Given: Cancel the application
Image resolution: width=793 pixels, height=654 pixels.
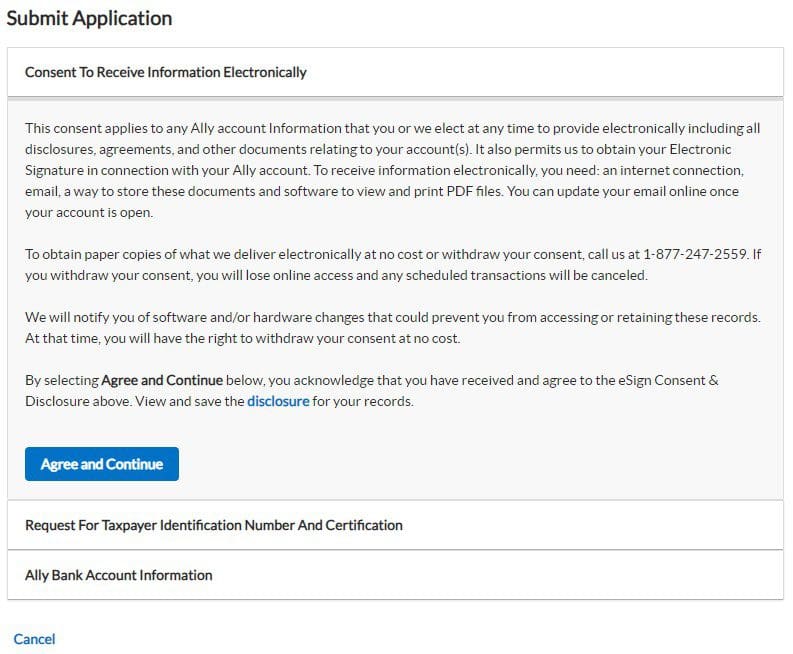Looking at the screenshot, I should pyautogui.click(x=34, y=639).
